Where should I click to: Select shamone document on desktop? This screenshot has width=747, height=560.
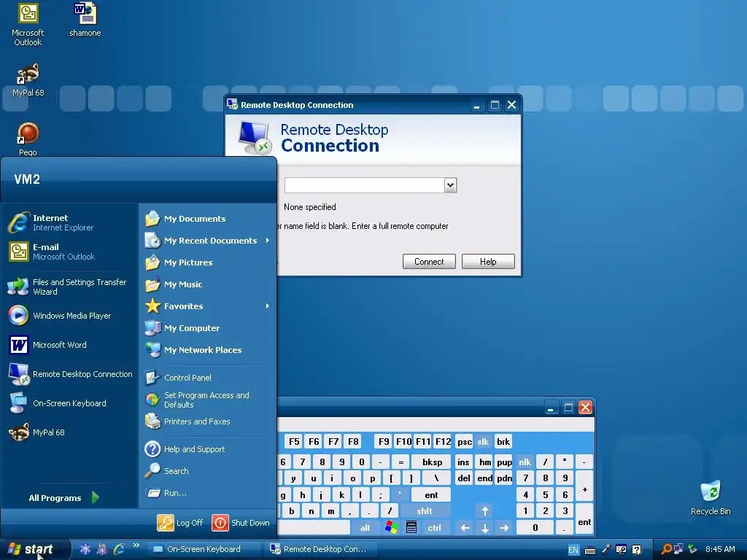click(x=85, y=20)
